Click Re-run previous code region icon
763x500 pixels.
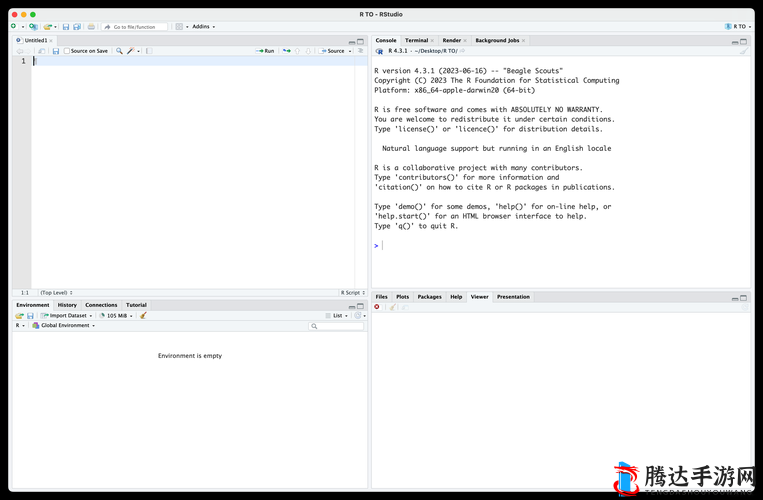[x=287, y=51]
